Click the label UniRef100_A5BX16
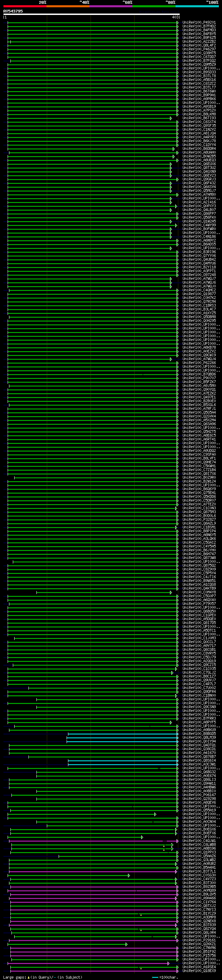This screenshot has height=980, width=222. pyautogui.click(x=199, y=80)
